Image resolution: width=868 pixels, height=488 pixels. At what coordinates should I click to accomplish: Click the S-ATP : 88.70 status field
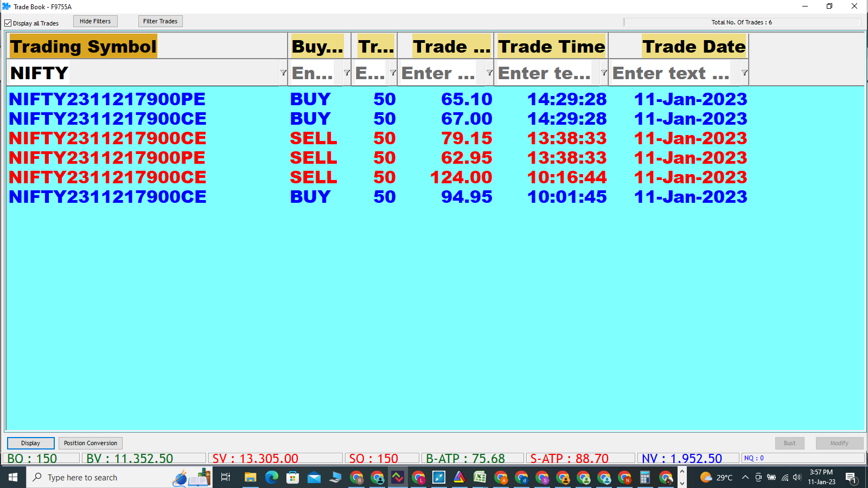(x=580, y=458)
